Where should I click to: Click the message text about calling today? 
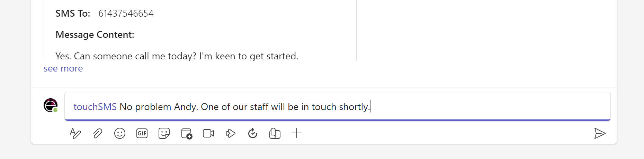tap(177, 56)
